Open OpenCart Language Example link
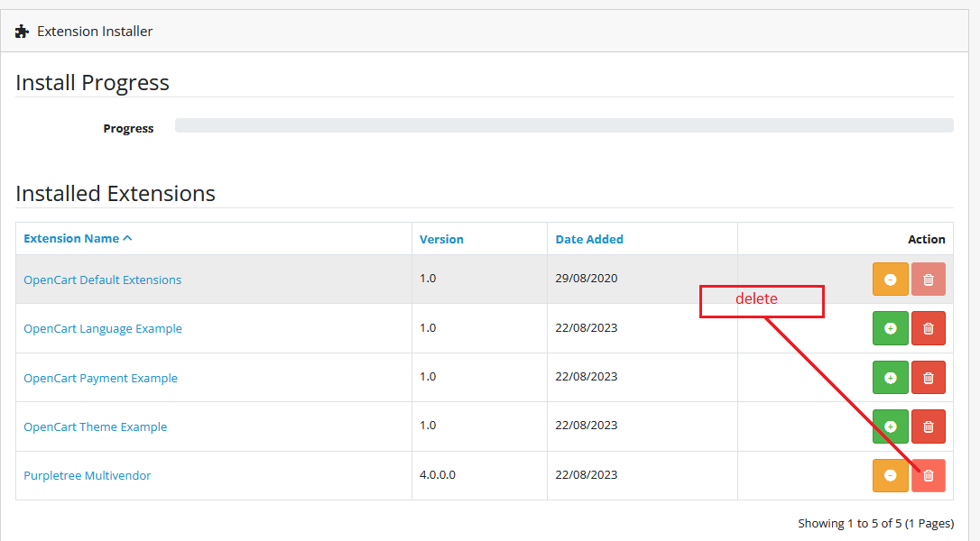The width and height of the screenshot is (980, 541). coord(103,328)
